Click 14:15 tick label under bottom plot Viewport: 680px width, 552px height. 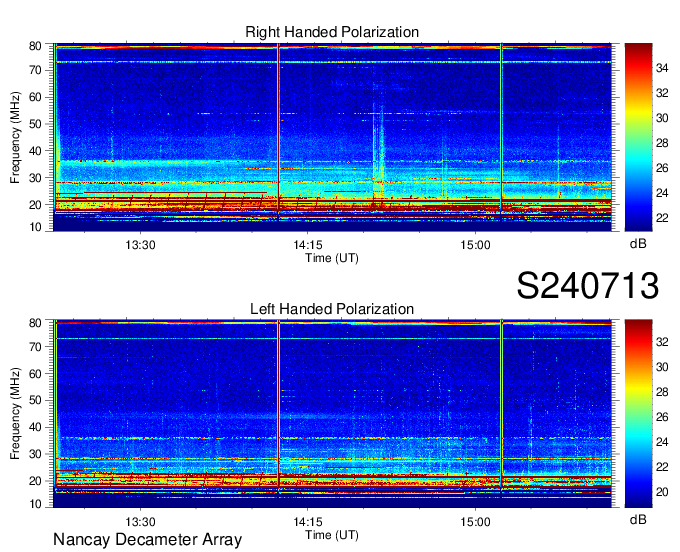point(307,522)
